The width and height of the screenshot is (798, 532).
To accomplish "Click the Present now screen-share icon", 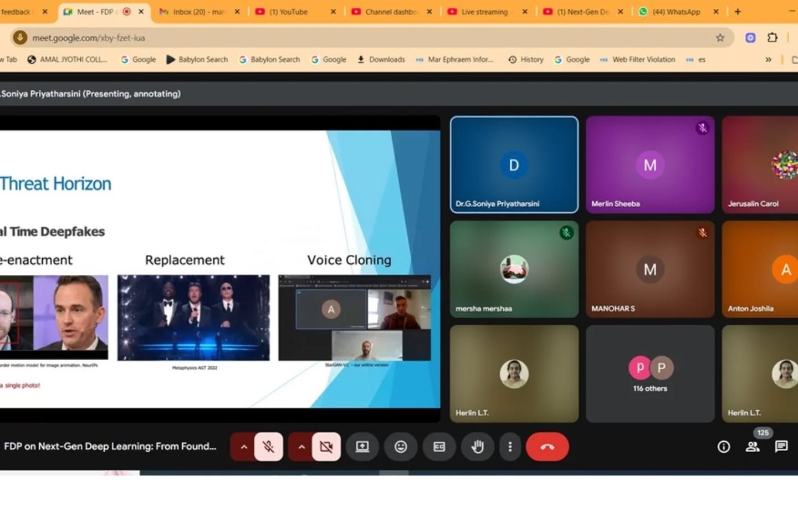I will coord(362,447).
